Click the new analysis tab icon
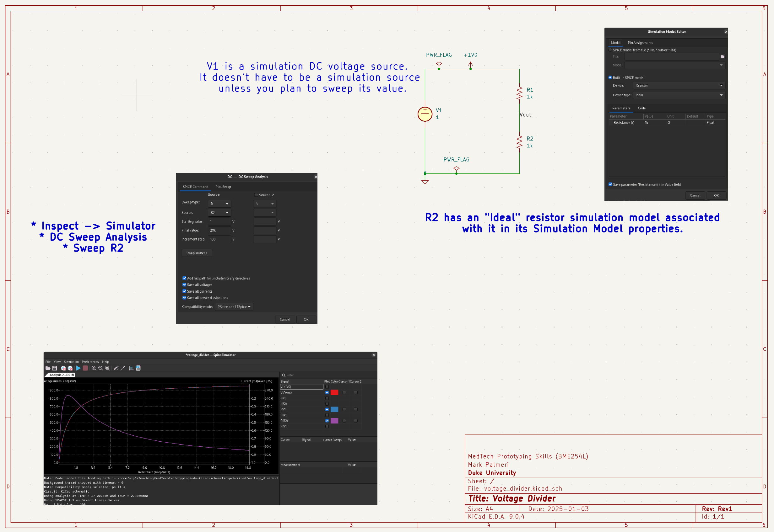This screenshot has height=532, width=774. 63,368
